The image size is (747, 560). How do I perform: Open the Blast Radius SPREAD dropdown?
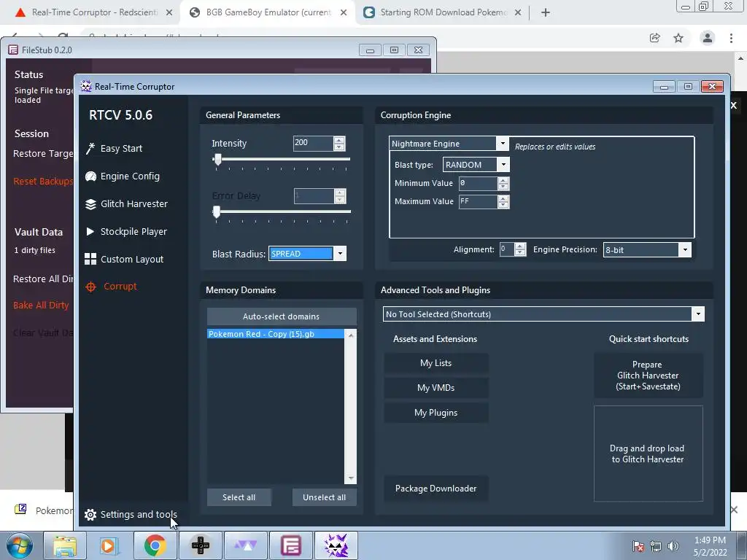click(x=340, y=253)
